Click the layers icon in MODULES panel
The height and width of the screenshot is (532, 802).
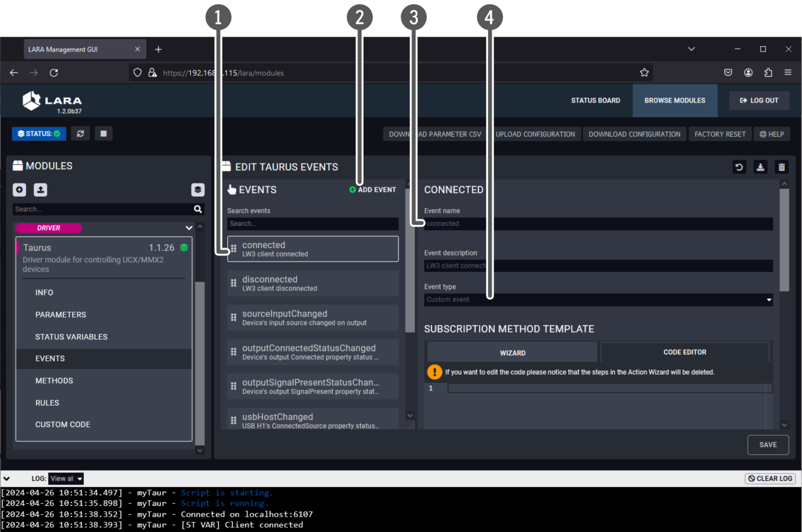pos(198,190)
